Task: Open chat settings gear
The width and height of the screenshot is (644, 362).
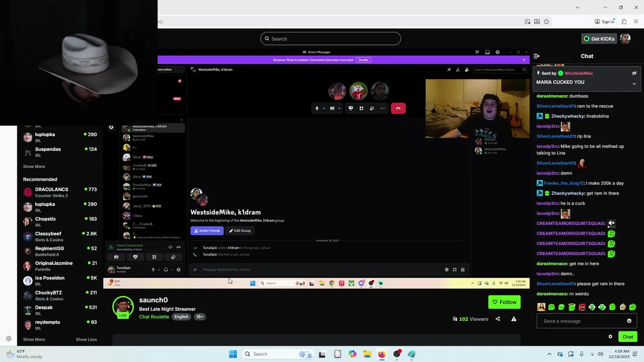Action: (610, 337)
